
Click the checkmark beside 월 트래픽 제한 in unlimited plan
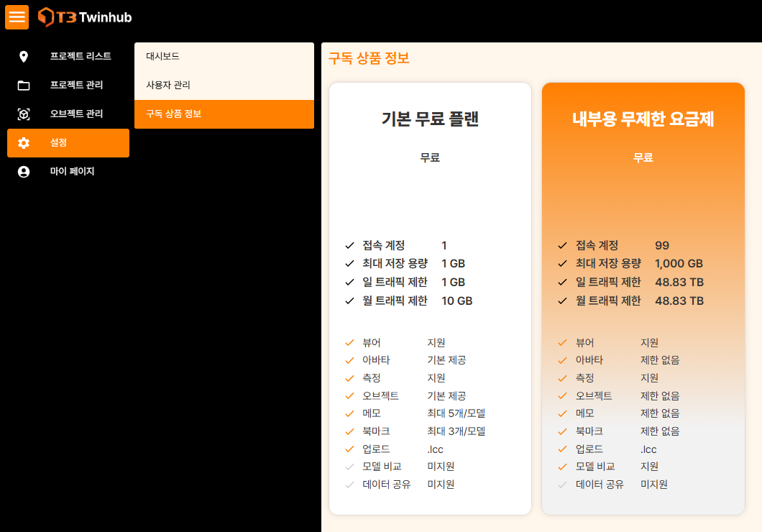(562, 301)
